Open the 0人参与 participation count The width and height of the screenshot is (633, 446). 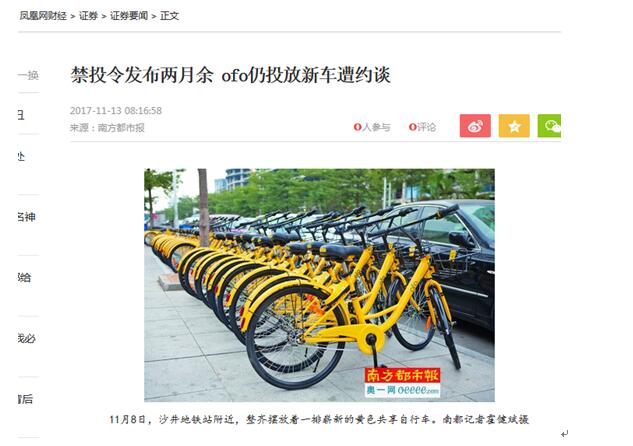tap(372, 127)
